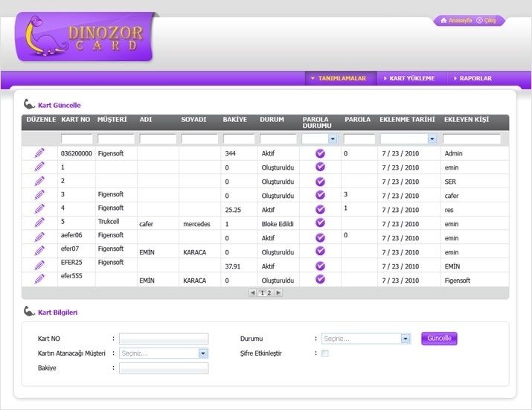Click the Bakiye input in Kart Bilgileri

click(164, 368)
